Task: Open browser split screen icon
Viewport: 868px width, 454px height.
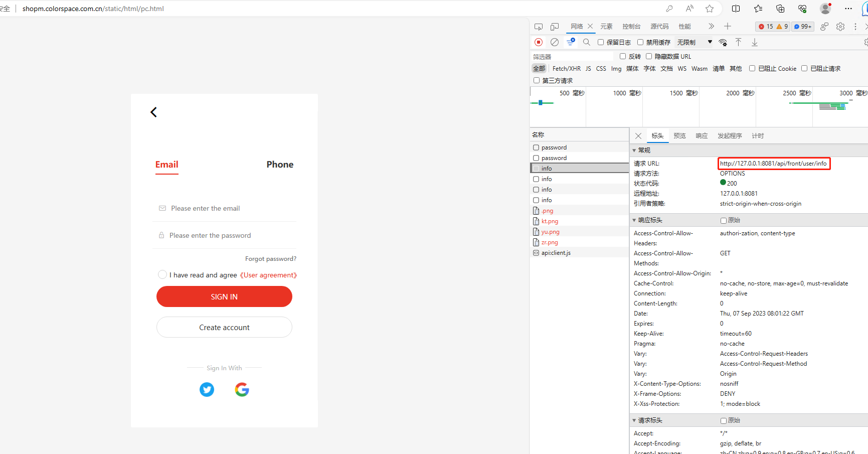Action: tap(736, 9)
